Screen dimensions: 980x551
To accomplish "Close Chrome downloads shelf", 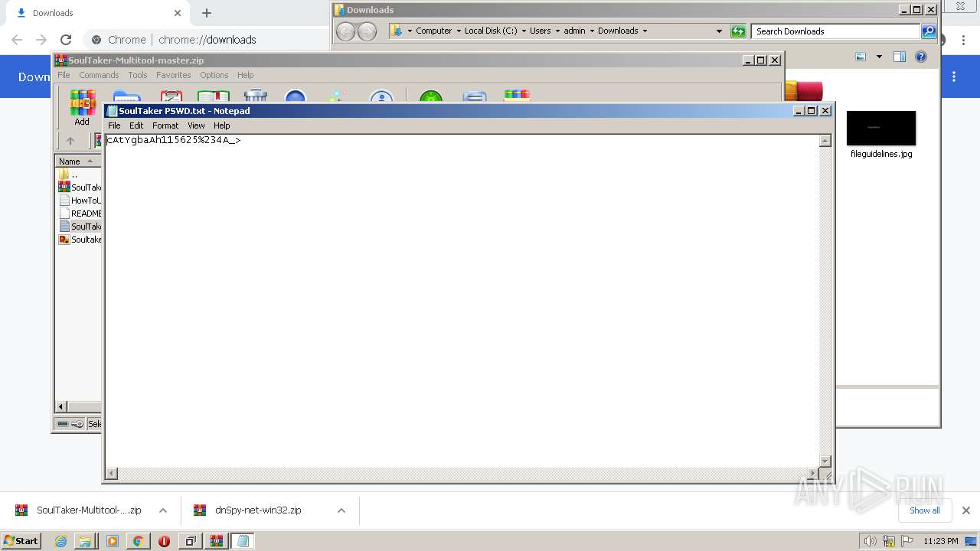I will tap(966, 510).
